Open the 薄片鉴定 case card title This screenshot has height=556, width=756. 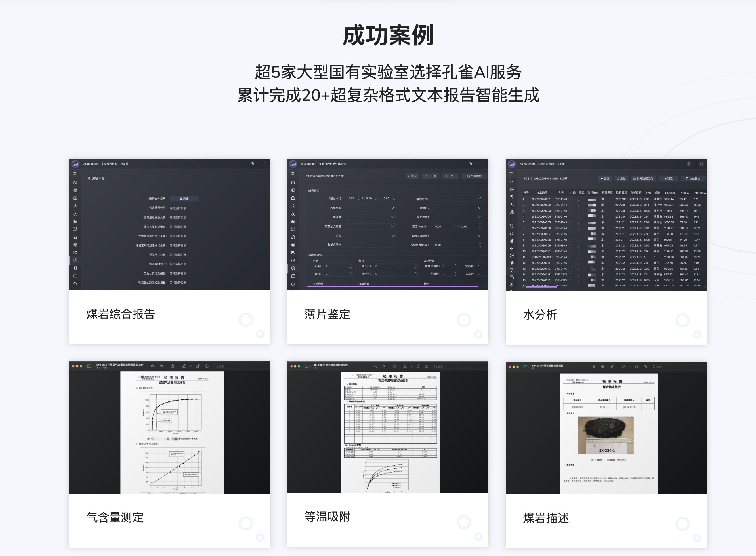[x=327, y=314]
